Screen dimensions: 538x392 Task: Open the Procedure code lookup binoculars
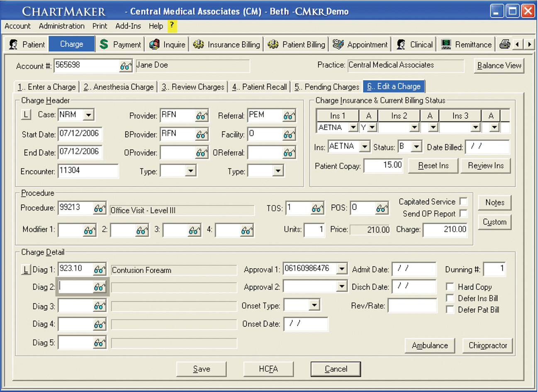click(100, 208)
